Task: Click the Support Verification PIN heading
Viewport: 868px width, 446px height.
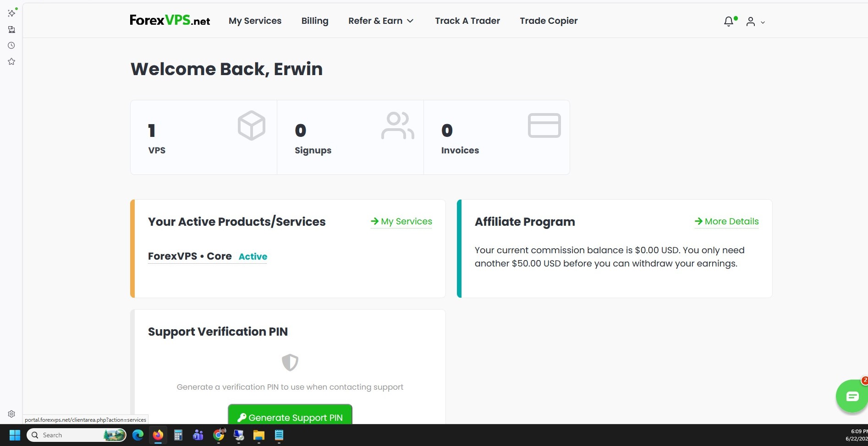Action: pos(218,332)
